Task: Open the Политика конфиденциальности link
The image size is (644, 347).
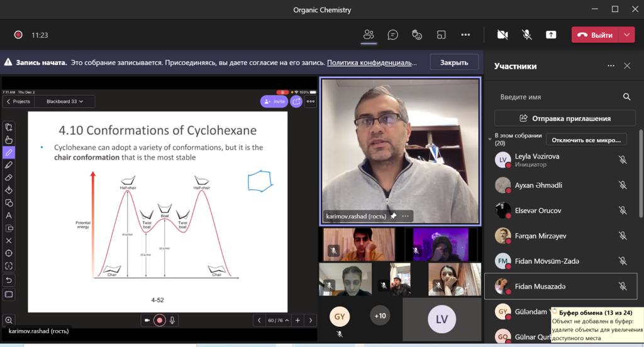Action: pyautogui.click(x=372, y=63)
